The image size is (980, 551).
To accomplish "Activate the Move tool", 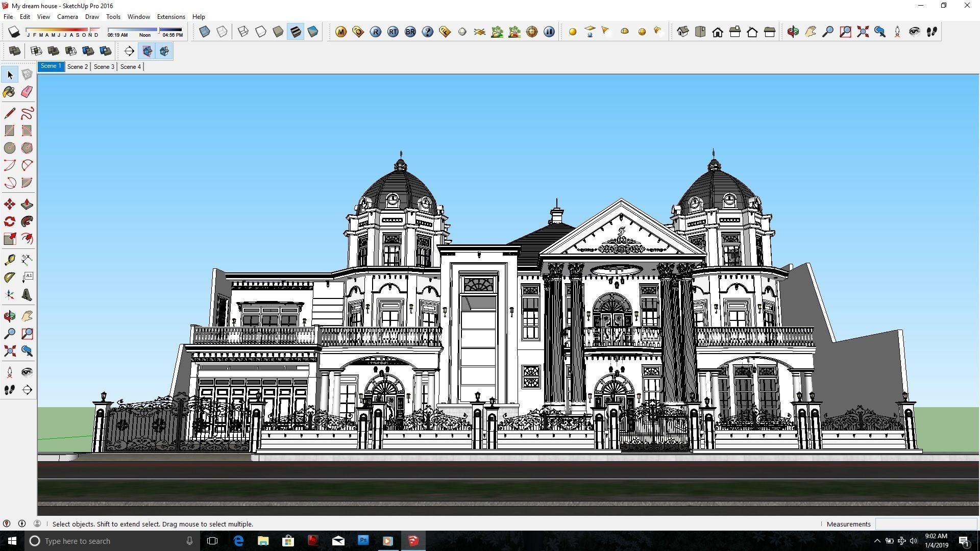I will point(10,205).
